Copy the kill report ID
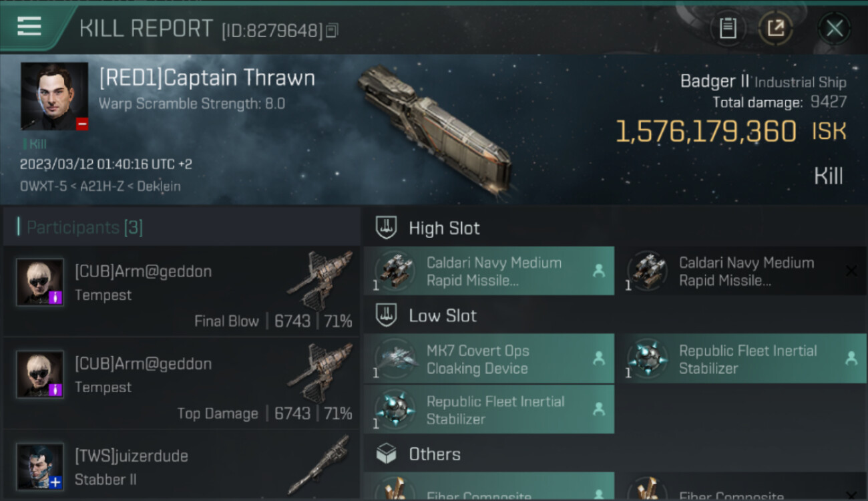868x501 pixels. 332,30
